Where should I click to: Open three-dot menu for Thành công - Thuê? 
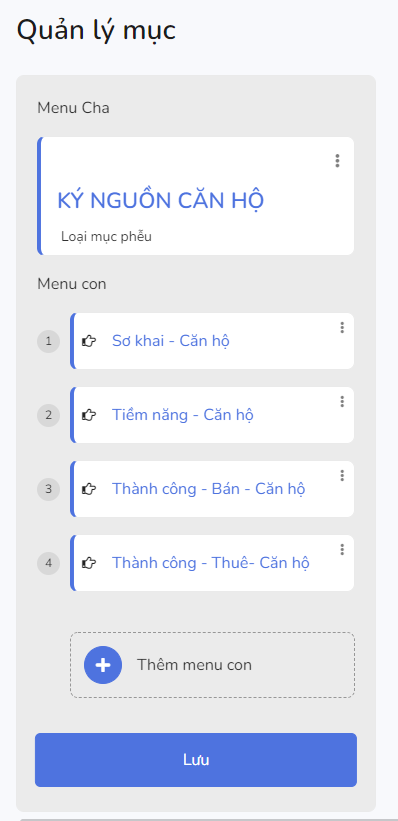342,549
